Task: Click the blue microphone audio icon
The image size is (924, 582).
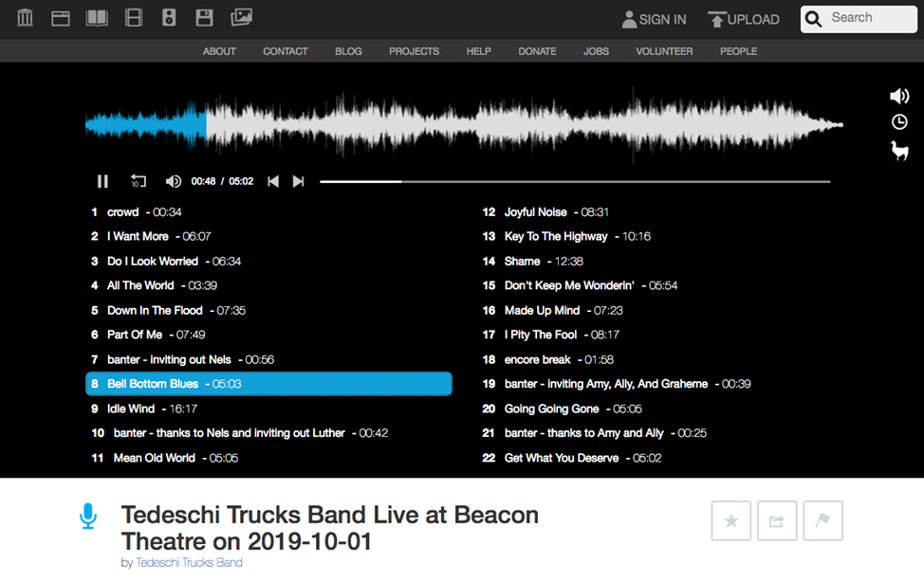Action: coord(88,516)
